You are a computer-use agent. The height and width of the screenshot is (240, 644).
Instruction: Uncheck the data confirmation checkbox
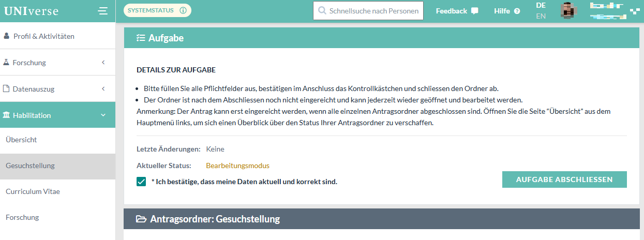click(x=141, y=182)
